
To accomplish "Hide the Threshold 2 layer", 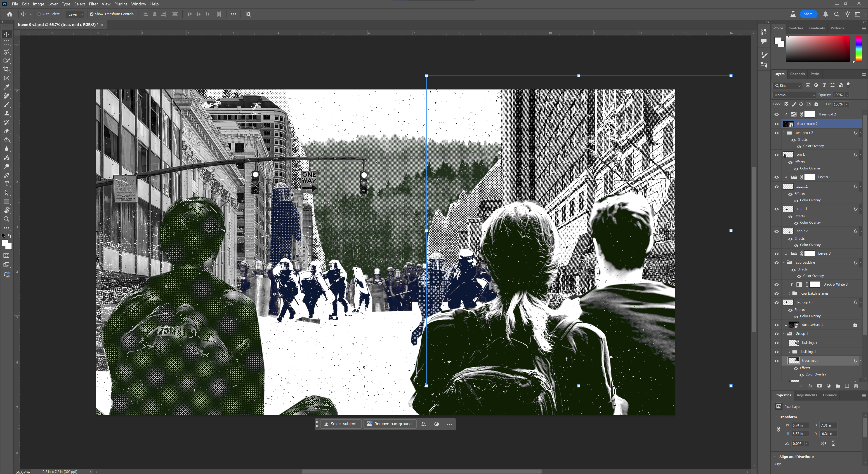I will pos(777,115).
